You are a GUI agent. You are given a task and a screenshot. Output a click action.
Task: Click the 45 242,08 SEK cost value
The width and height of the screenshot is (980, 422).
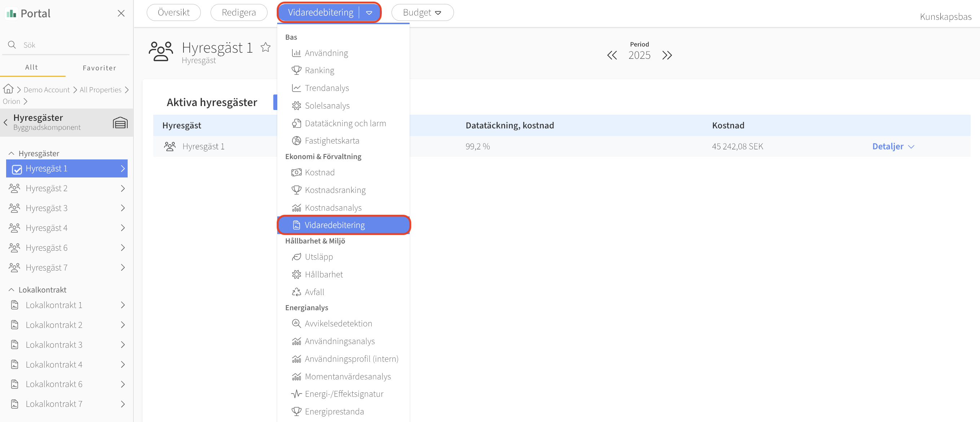pos(737,146)
